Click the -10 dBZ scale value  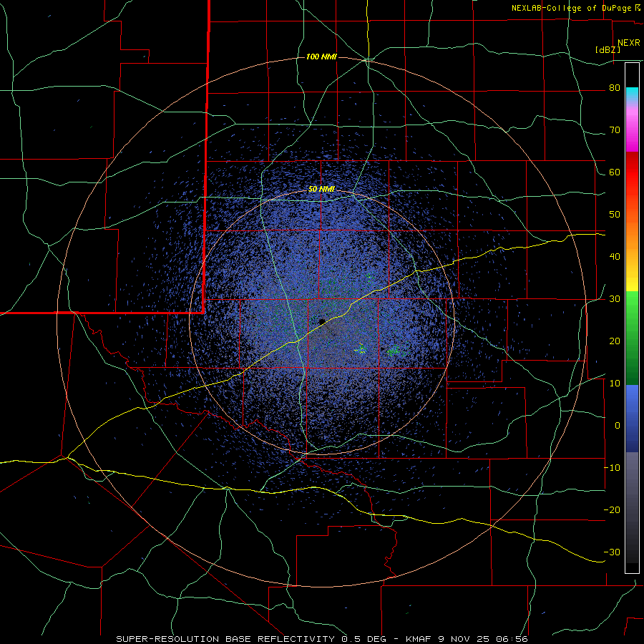click(612, 468)
